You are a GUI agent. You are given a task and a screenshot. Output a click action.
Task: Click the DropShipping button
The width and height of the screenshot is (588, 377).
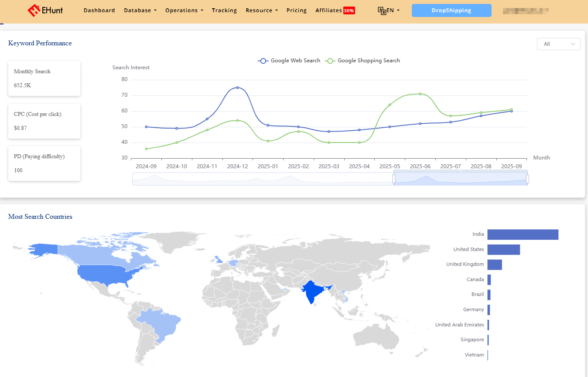(x=451, y=10)
